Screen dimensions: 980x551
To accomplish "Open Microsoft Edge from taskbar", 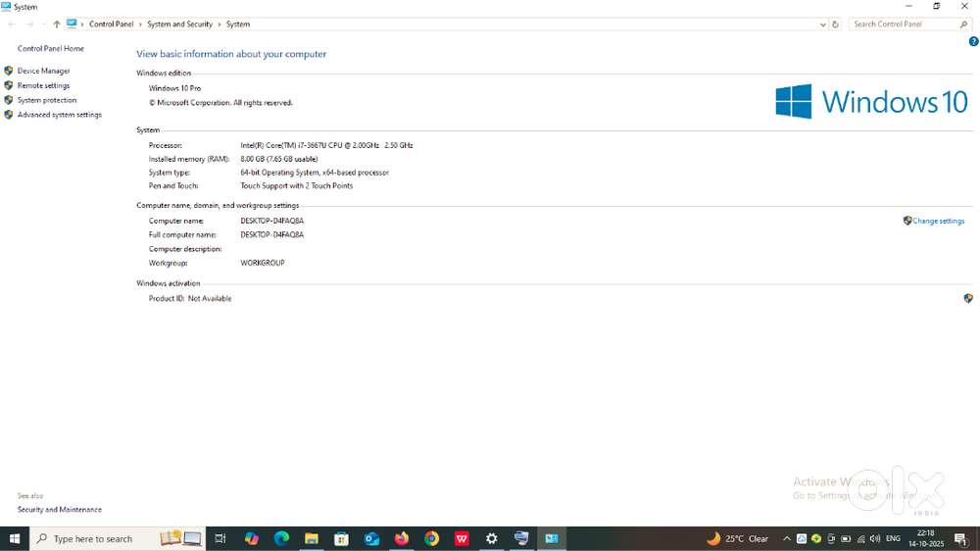I will pos(281,538).
